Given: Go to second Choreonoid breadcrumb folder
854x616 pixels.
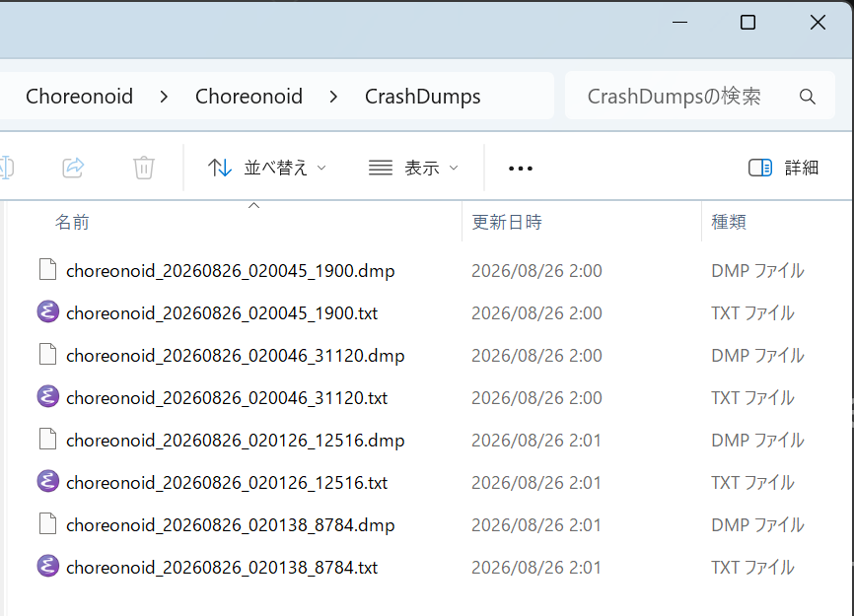Looking at the screenshot, I should (249, 97).
